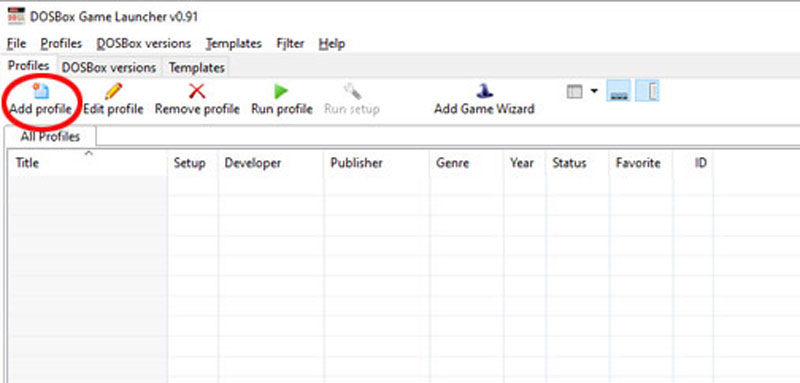Sort by the ID column header
Screen dimensions: 800x383
pos(693,163)
